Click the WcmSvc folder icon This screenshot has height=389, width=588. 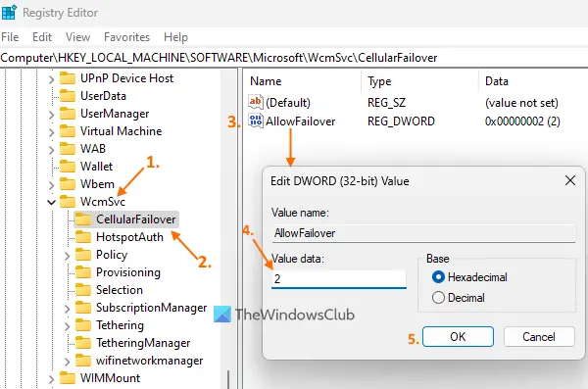tap(68, 202)
